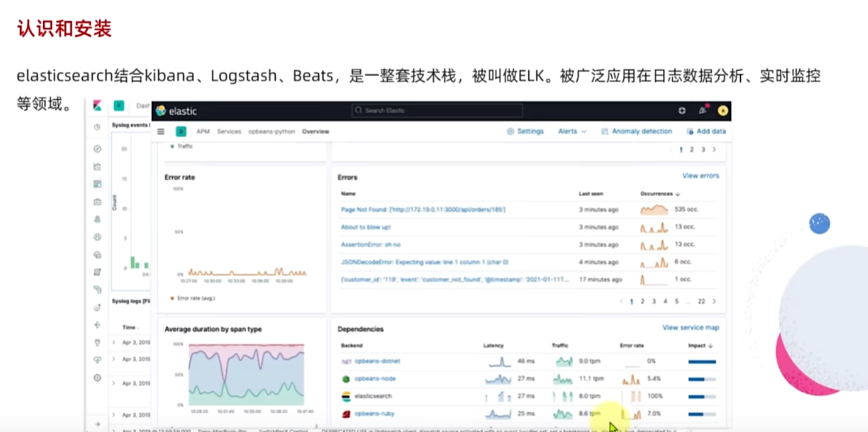Open View errors link
Image resolution: width=868 pixels, height=432 pixels.
pos(701,176)
